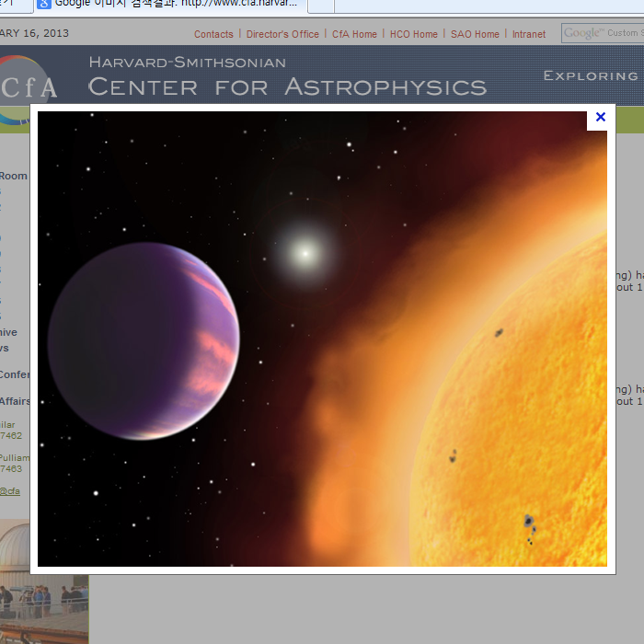644x644 pixels.
Task: Click the observatory photo thumbnail
Action: [x=44, y=581]
